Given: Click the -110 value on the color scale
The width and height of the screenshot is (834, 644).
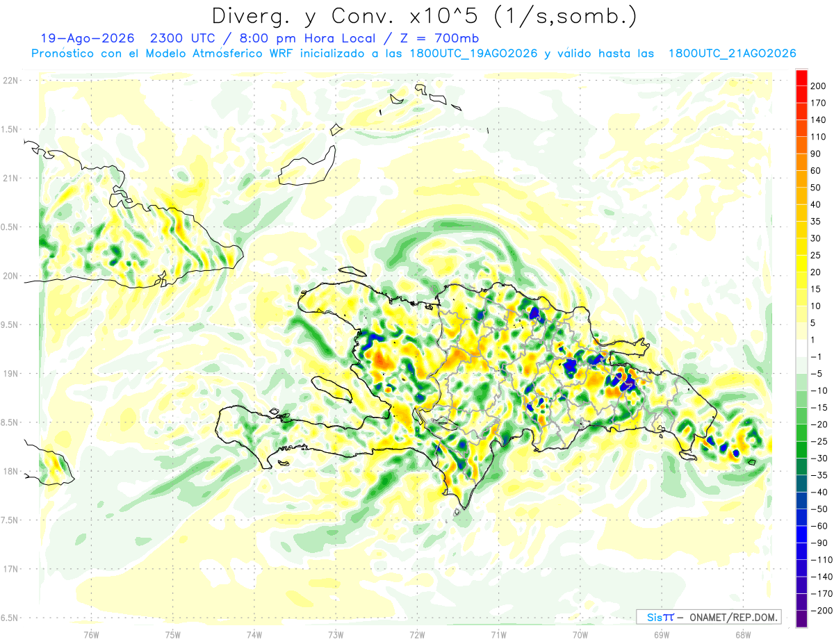Looking at the screenshot, I should click(x=821, y=560).
